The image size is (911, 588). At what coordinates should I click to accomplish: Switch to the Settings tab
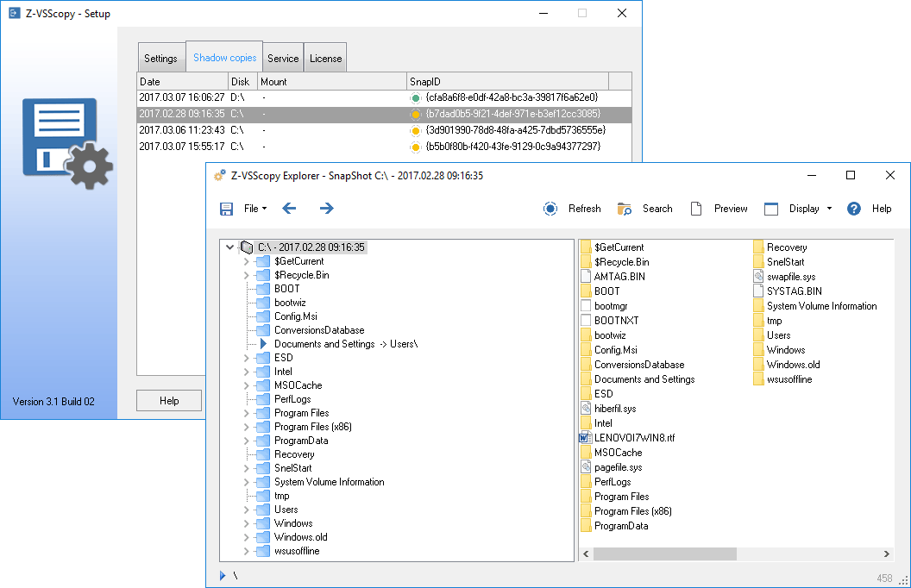tap(160, 59)
